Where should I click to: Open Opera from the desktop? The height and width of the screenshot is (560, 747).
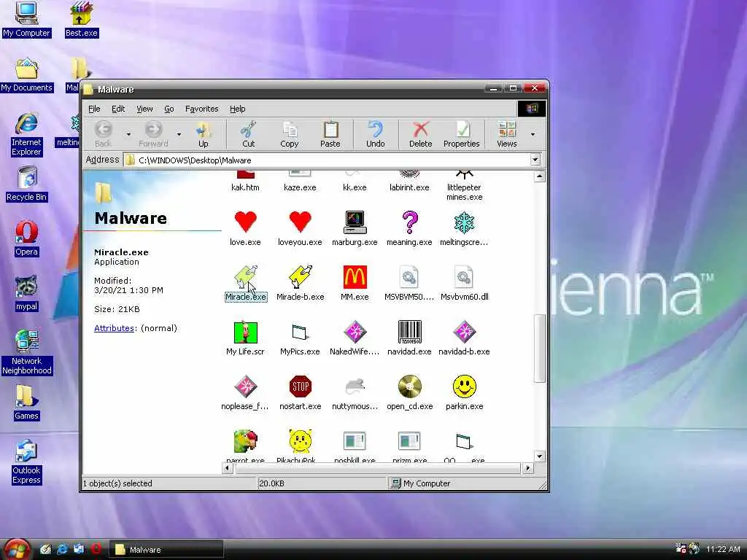tap(27, 238)
